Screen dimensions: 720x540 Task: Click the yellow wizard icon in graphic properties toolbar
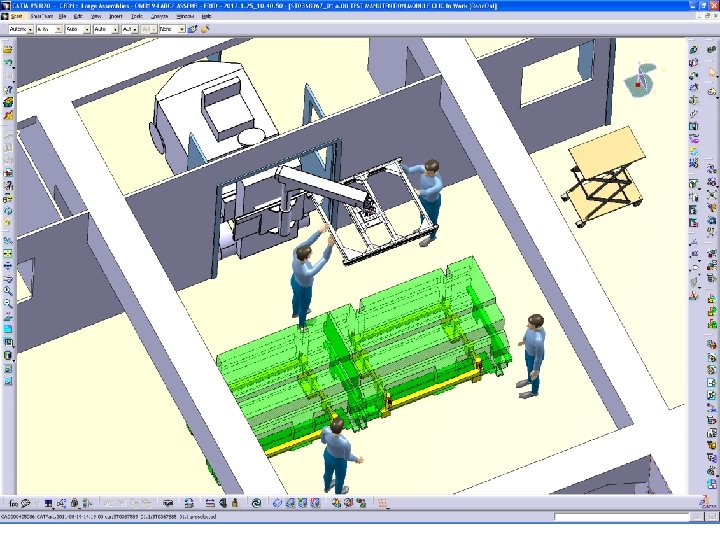click(205, 29)
